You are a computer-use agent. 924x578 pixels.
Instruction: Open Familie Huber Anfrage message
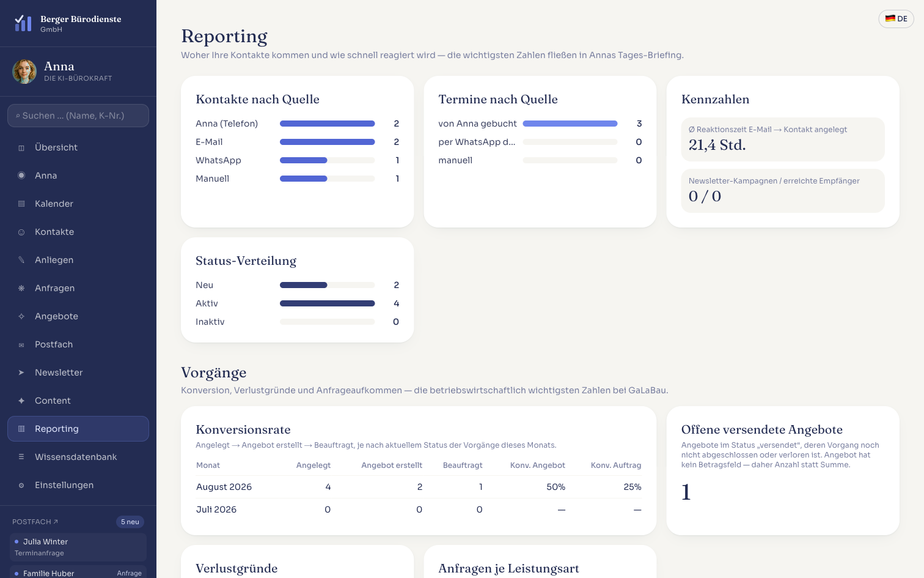point(78,573)
